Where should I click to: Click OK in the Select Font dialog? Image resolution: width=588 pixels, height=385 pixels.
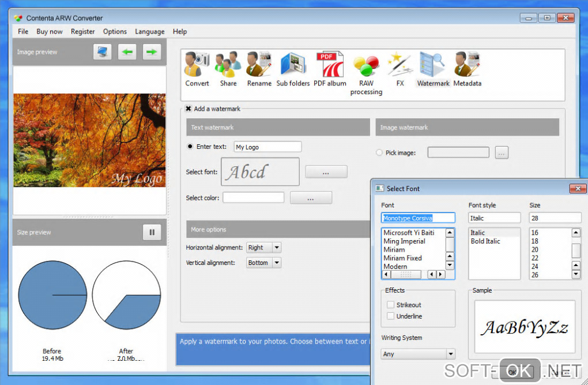512,372
